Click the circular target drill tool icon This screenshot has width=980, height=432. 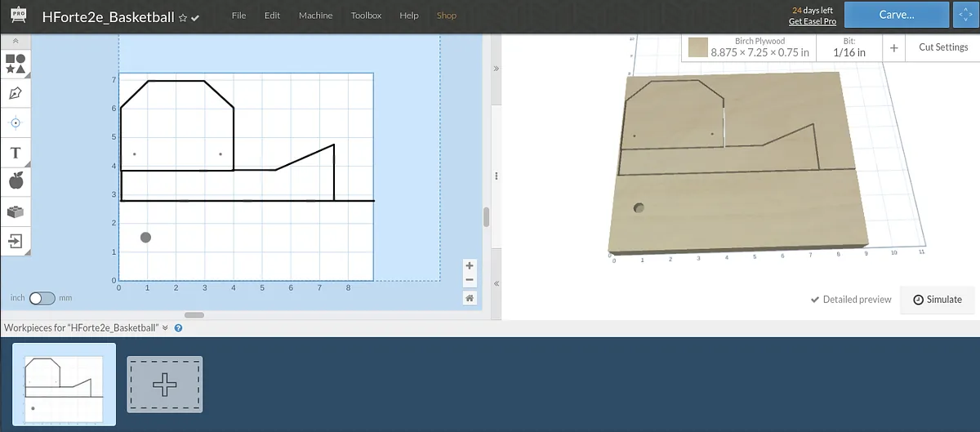pyautogui.click(x=15, y=123)
